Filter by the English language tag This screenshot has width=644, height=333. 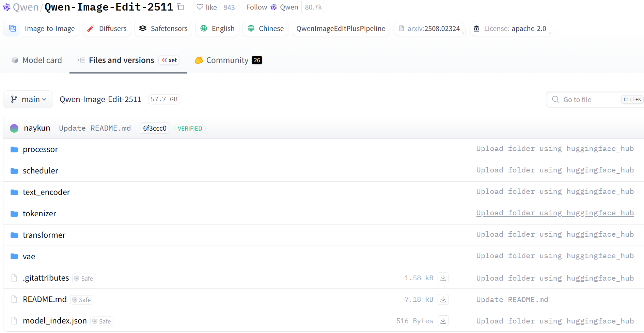218,29
